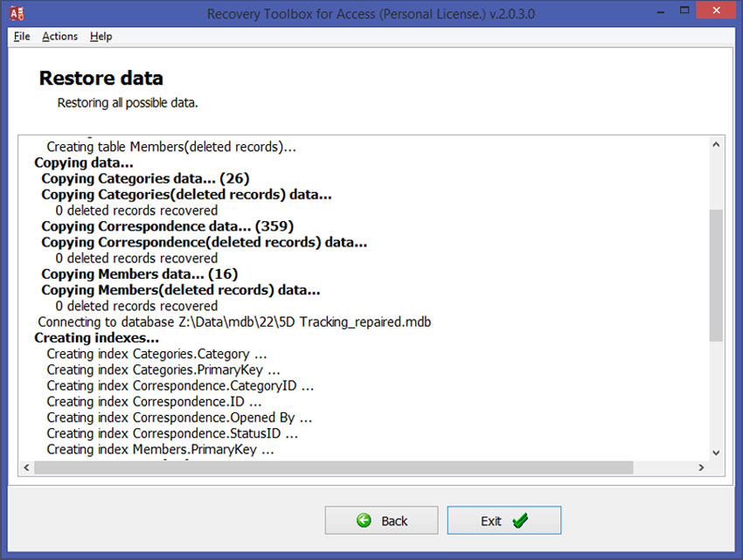Image resolution: width=743 pixels, height=560 pixels.
Task: Click the vertical scrollbar thumb in log
Action: pyautogui.click(x=716, y=275)
